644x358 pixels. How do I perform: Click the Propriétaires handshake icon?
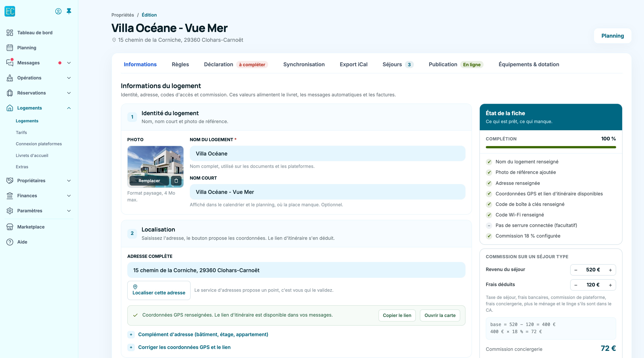pos(10,181)
